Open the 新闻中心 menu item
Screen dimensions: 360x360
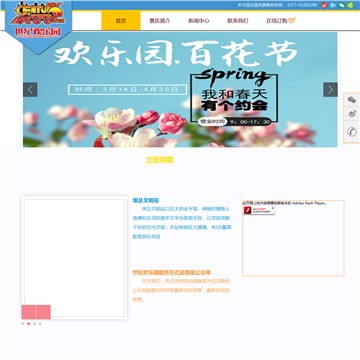[x=199, y=21]
